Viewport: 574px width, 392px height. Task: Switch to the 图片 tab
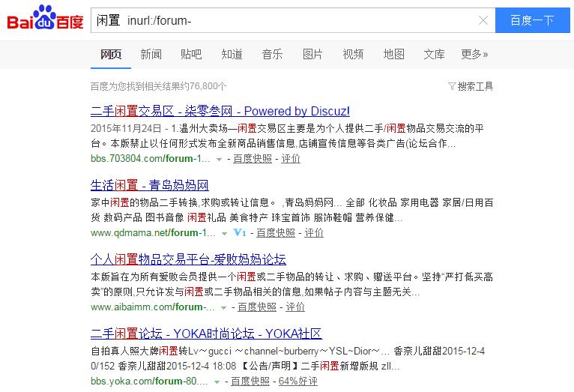tap(313, 54)
